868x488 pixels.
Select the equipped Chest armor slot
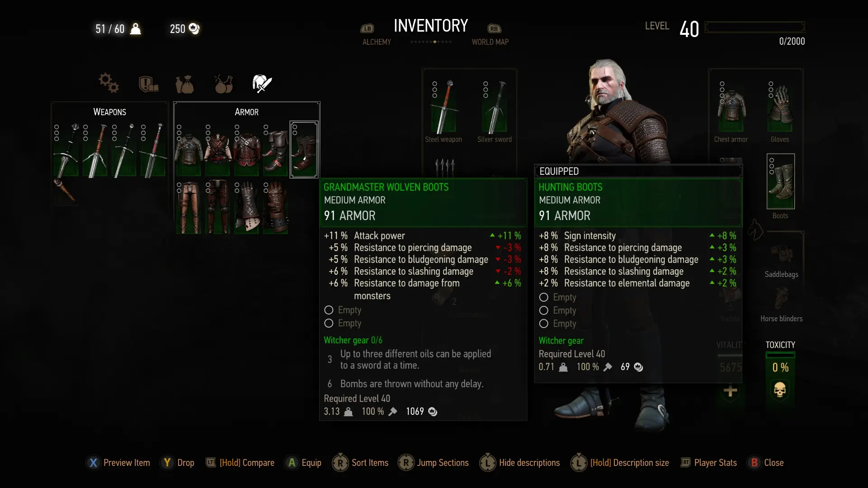[x=731, y=112]
